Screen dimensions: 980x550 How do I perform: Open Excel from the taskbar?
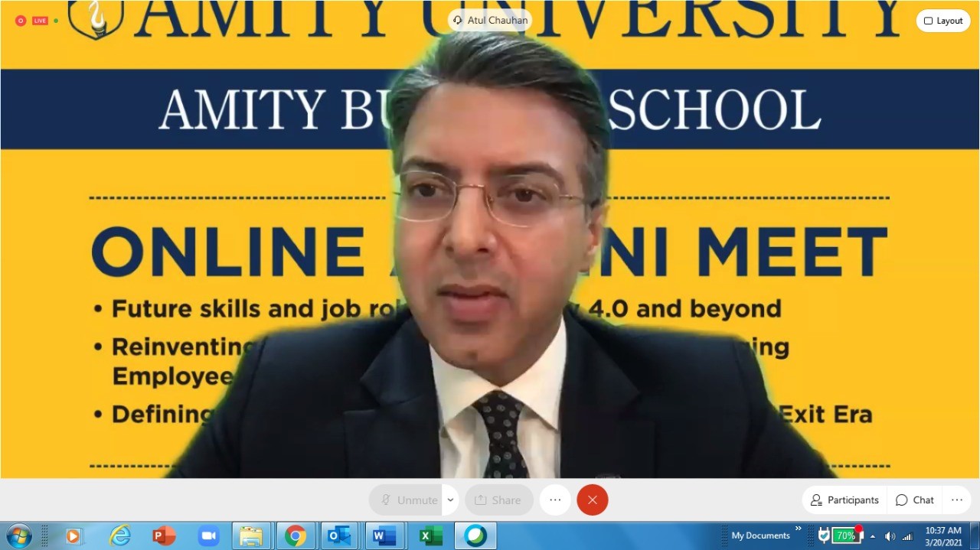431,536
